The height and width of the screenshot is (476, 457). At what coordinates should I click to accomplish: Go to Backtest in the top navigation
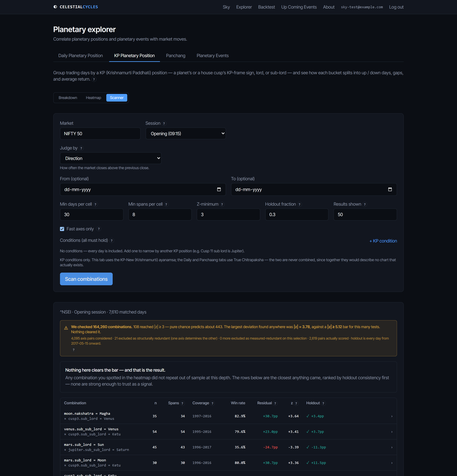(266, 7)
